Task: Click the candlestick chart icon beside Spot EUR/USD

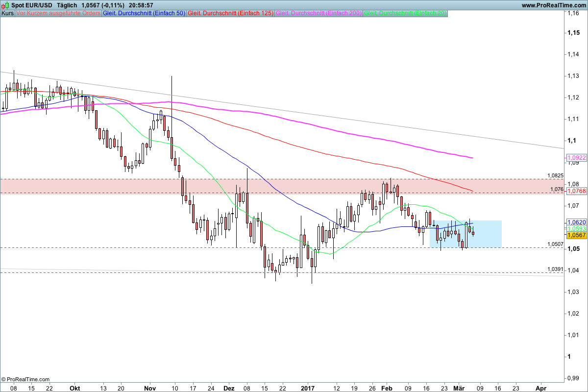Action: coord(5,5)
